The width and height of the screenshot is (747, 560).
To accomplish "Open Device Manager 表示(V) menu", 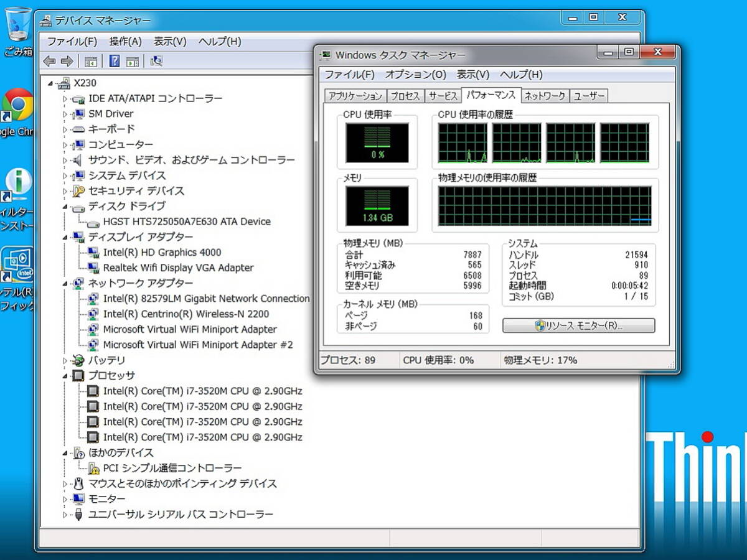I will (x=170, y=42).
